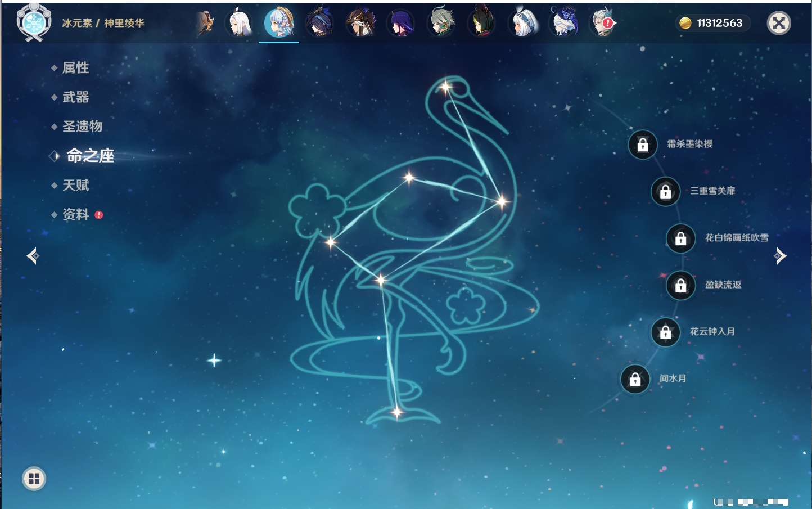812x509 pixels.
Task: Open the avatar with the red alert badge
Action: point(603,23)
